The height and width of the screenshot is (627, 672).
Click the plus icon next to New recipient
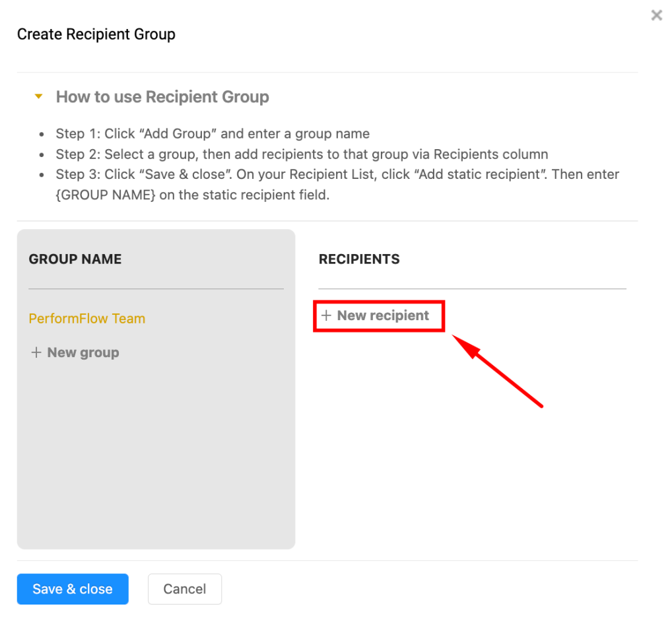[327, 315]
